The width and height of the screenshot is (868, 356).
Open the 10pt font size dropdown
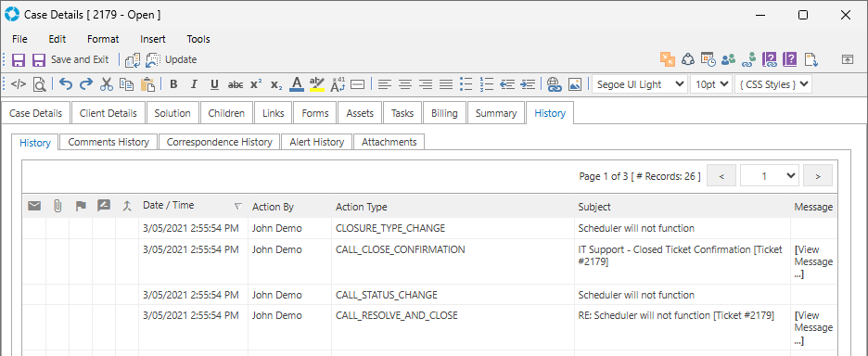point(710,84)
